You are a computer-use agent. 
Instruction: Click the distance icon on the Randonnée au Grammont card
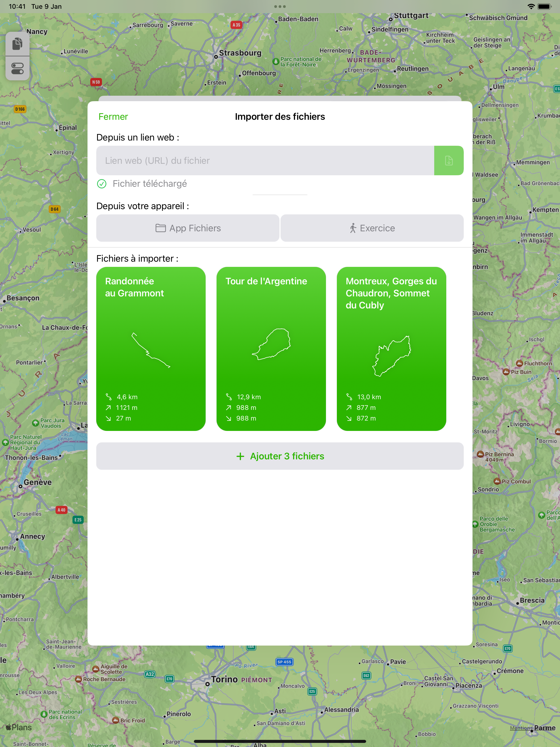[109, 396]
